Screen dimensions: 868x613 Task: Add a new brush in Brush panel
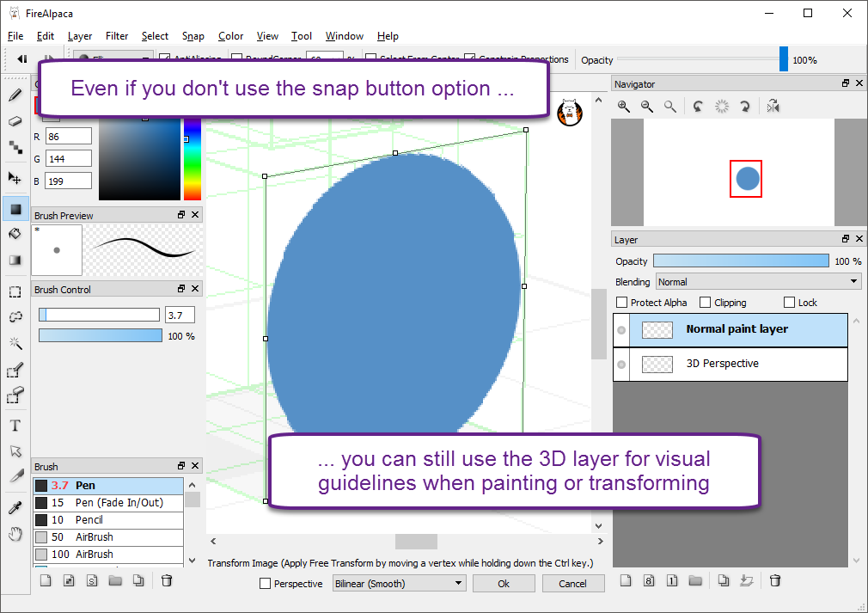click(x=46, y=580)
